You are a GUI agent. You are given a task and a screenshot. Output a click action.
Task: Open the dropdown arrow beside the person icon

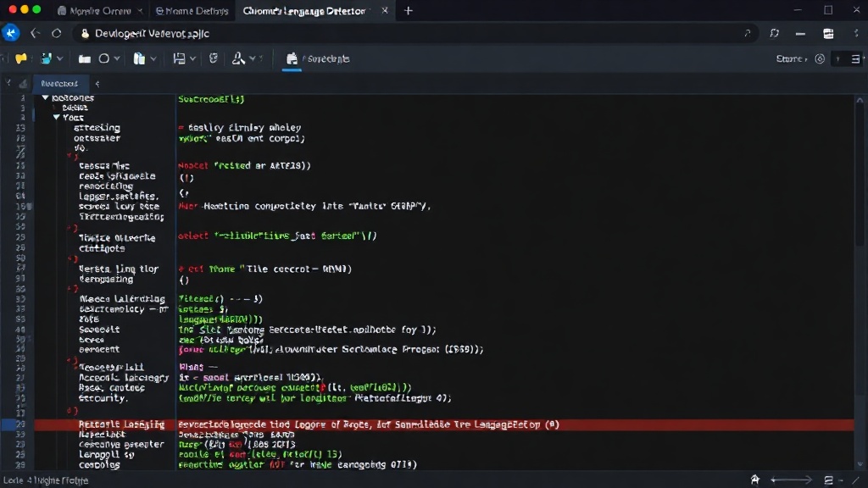253,58
